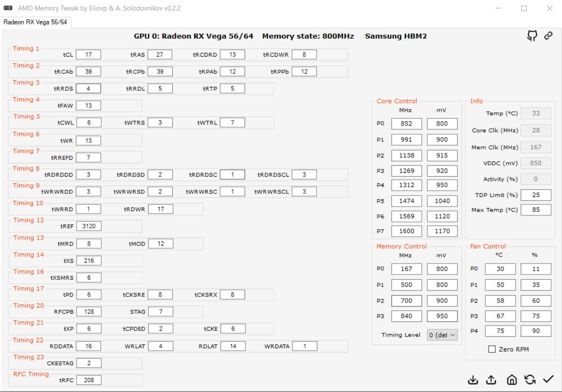This screenshot has width=562, height=392.
Task: Click the tRRDS value box
Action: pos(89,89)
